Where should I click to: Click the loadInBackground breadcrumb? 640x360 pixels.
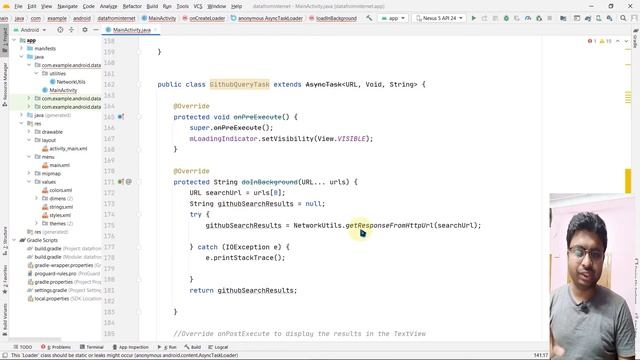333,18
